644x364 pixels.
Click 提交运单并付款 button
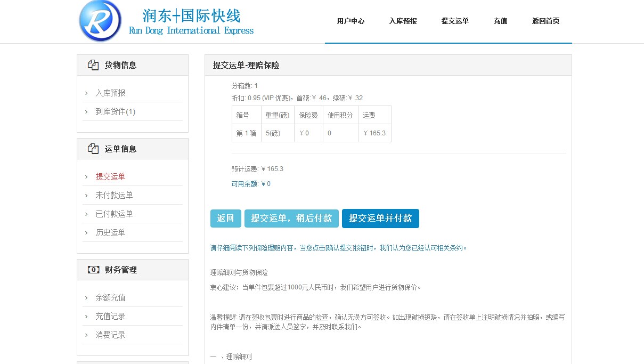click(x=380, y=219)
